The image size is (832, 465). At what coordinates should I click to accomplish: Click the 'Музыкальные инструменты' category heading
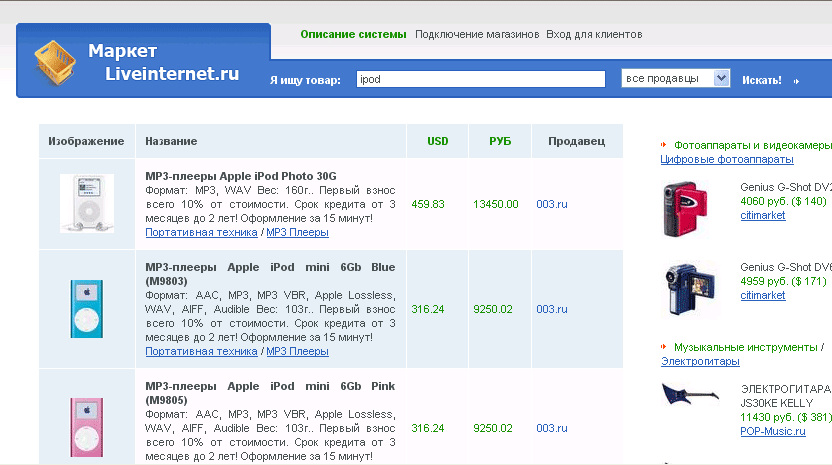[746, 348]
